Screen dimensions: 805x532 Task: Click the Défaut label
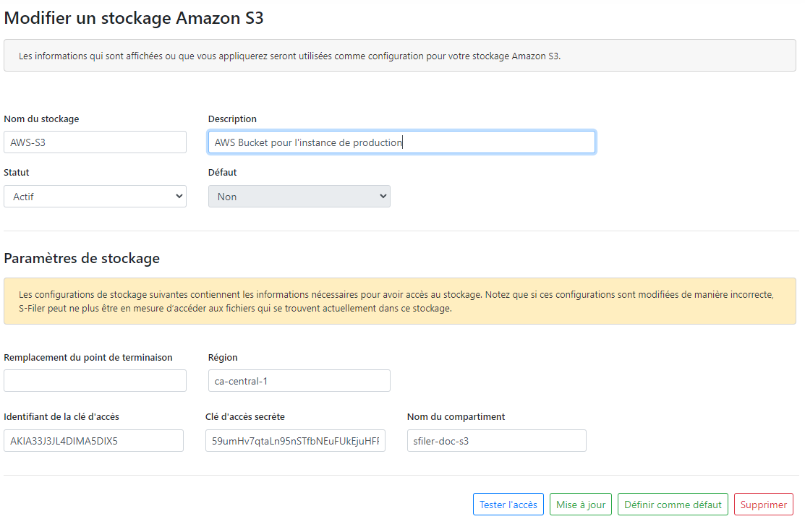(x=222, y=172)
